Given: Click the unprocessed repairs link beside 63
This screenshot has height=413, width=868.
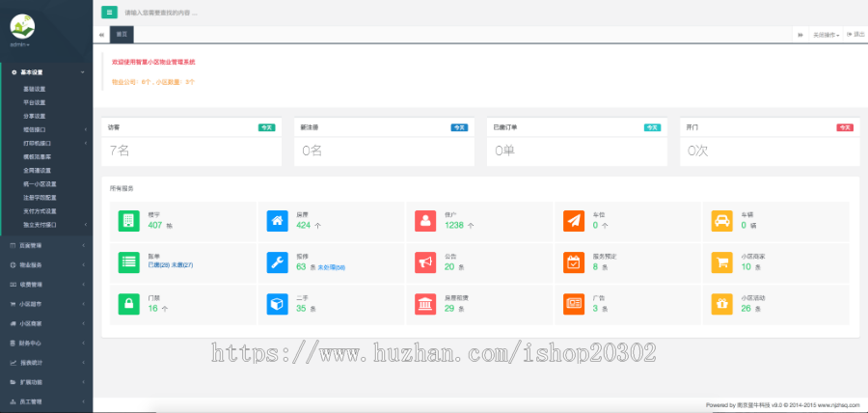Looking at the screenshot, I should tap(332, 267).
